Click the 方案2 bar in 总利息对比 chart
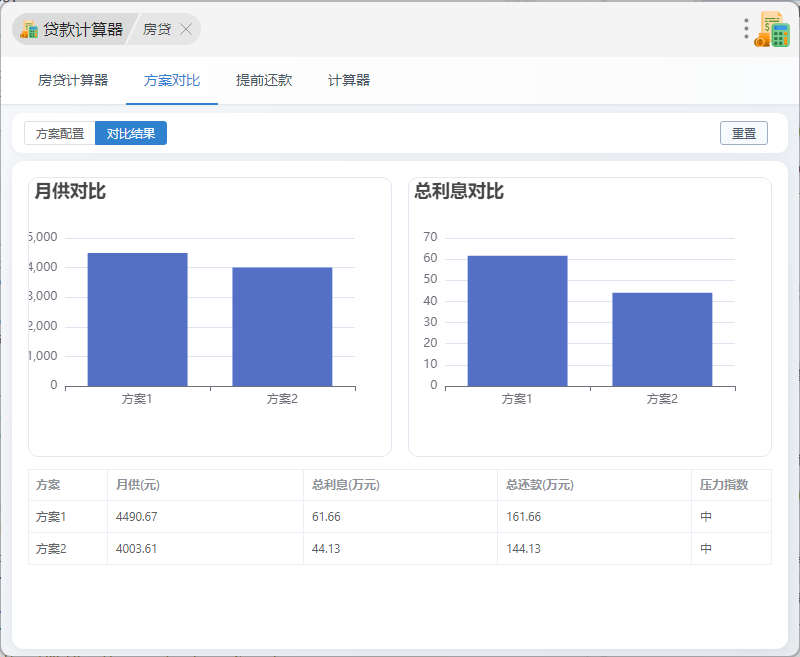800x657 pixels. [662, 339]
